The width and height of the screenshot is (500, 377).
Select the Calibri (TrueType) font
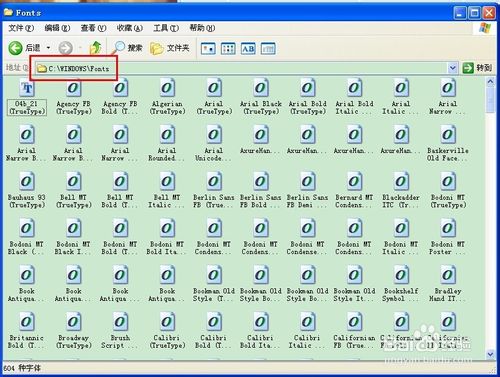[x=167, y=330]
